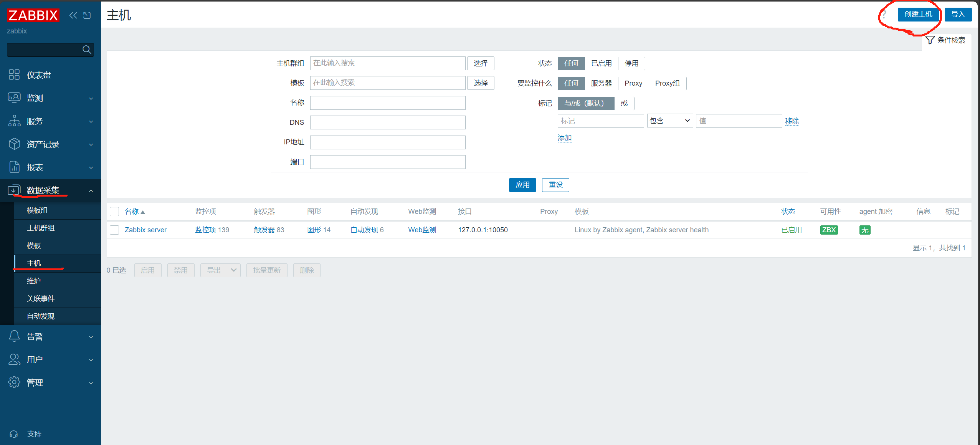
Task: Select 停用 status option
Action: [631, 63]
